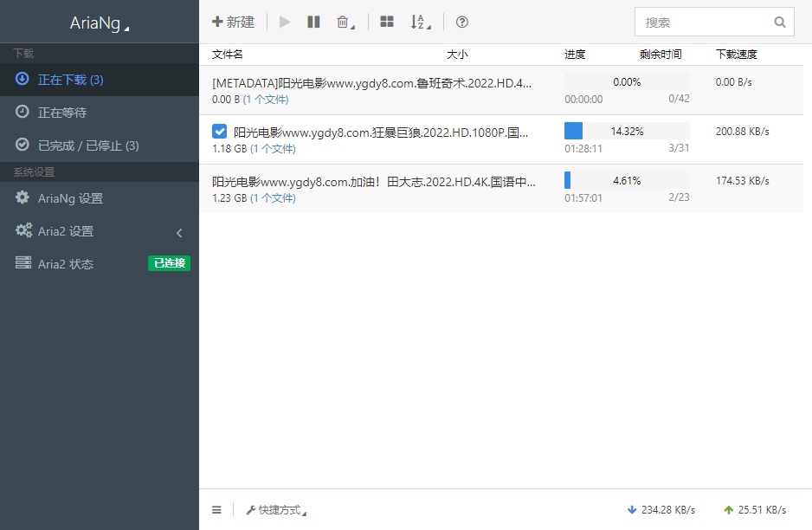The width and height of the screenshot is (812, 530).
Task: Open the Downloading (3) tab
Action: (x=100, y=80)
